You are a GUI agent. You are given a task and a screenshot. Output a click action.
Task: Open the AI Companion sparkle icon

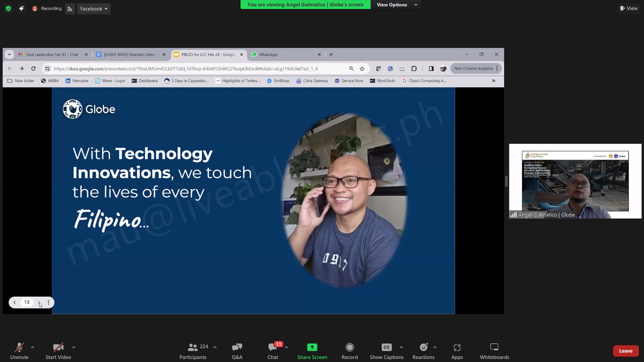(21, 9)
